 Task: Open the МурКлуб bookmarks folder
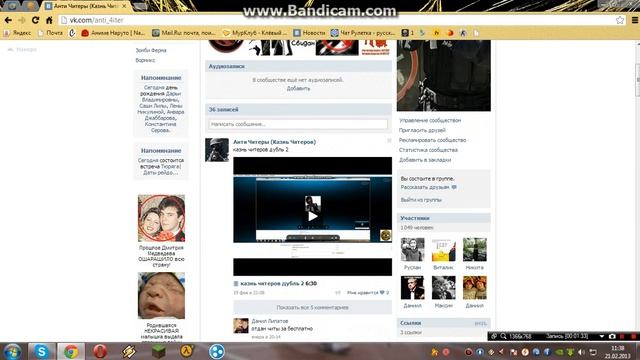point(255,33)
